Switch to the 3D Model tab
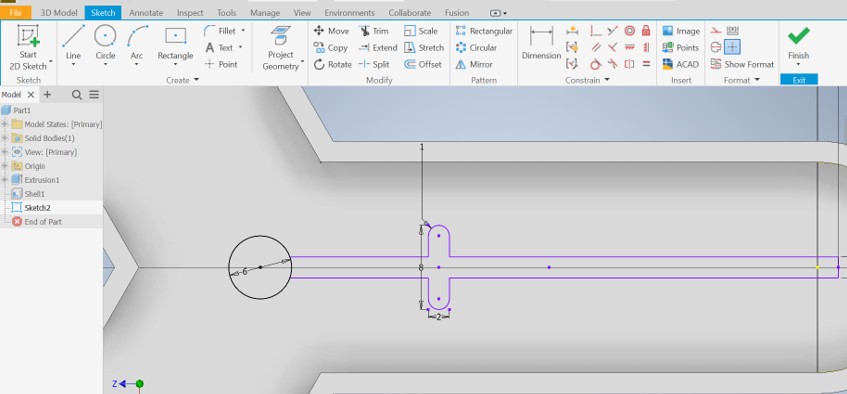Viewport: 847px width, 394px height. coord(59,12)
